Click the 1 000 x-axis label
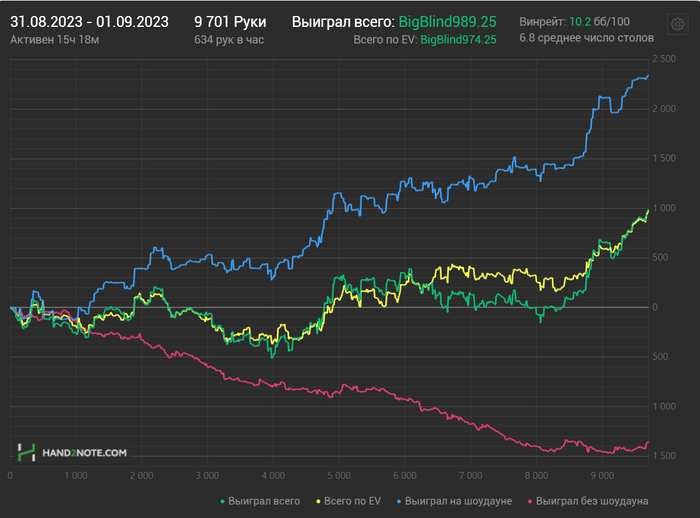Viewport: 700px width, 518px height. coord(76,476)
